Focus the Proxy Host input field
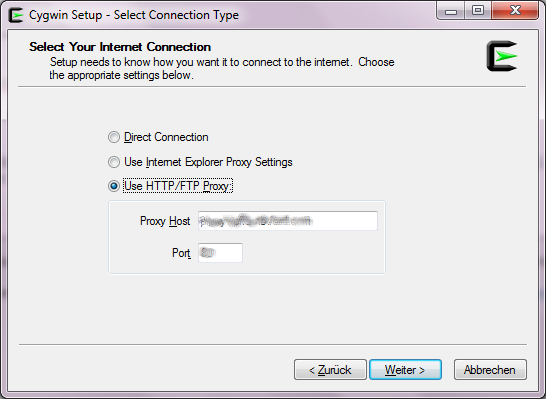Viewport: 546px width, 399px height. click(288, 221)
